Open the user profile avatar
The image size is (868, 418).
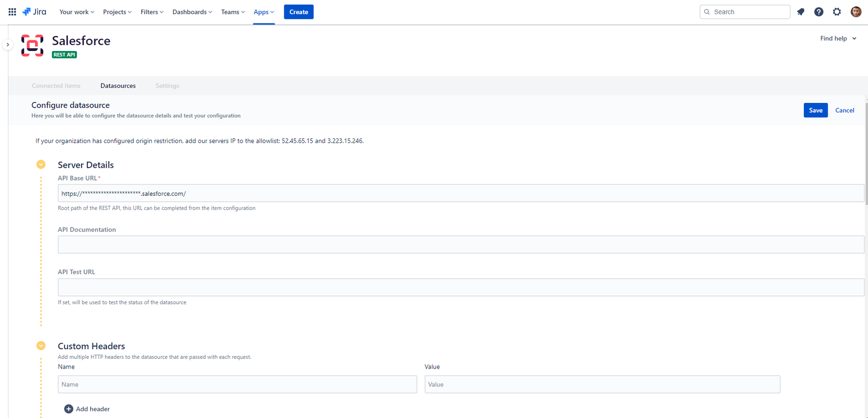(x=856, y=12)
